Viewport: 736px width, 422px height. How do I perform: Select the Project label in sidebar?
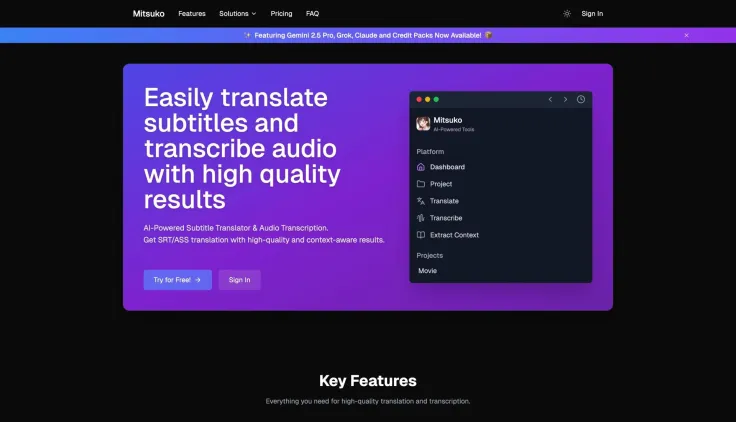click(x=441, y=184)
